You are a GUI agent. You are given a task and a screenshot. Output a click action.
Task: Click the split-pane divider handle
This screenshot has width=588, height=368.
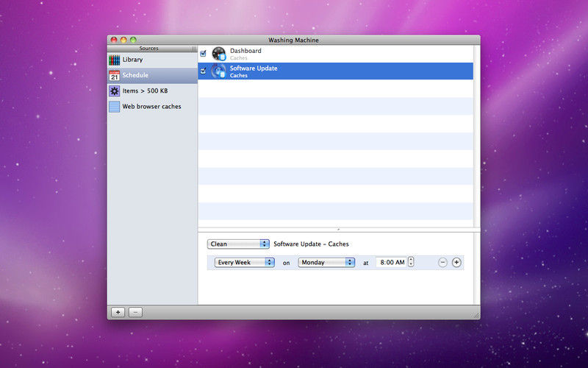(x=339, y=230)
